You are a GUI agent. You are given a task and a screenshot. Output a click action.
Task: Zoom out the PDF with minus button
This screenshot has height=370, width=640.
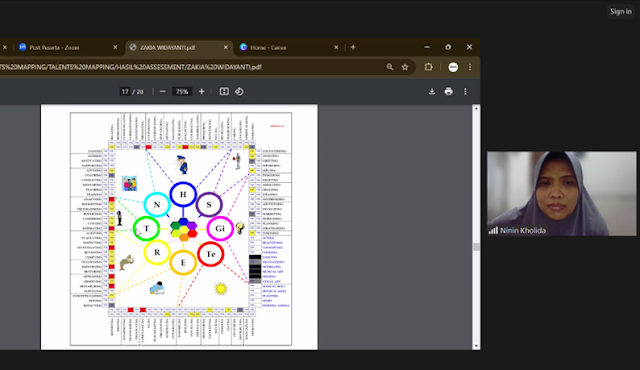point(162,91)
